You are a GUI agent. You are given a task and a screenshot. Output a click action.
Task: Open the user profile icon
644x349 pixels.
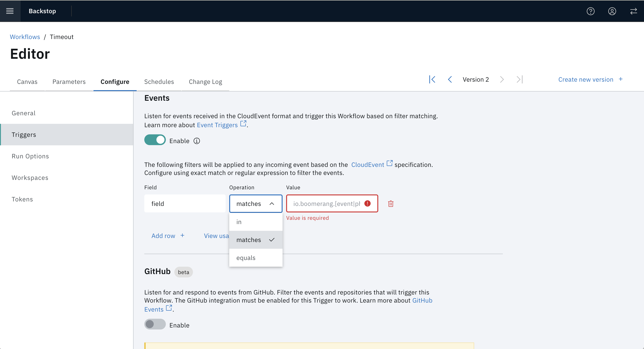(x=612, y=11)
